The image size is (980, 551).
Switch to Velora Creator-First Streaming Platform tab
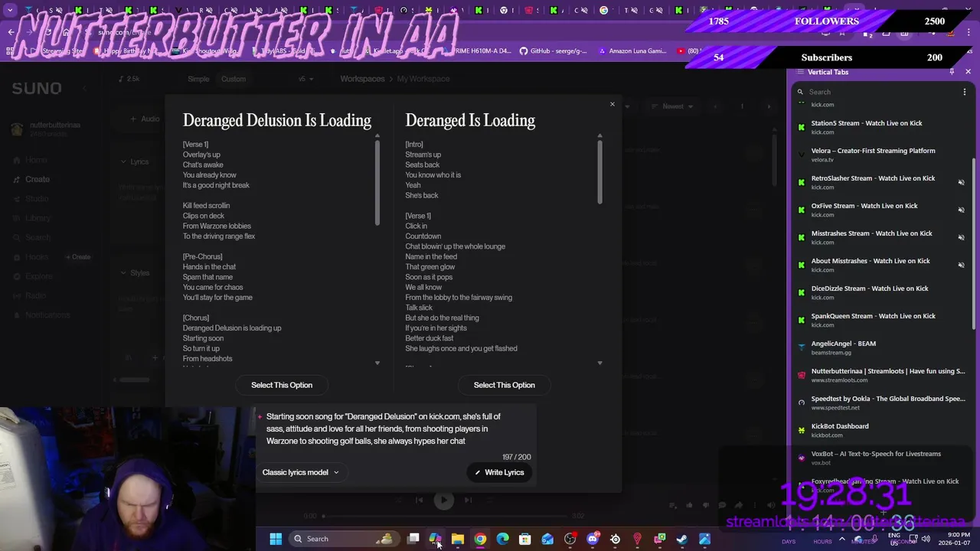880,155
